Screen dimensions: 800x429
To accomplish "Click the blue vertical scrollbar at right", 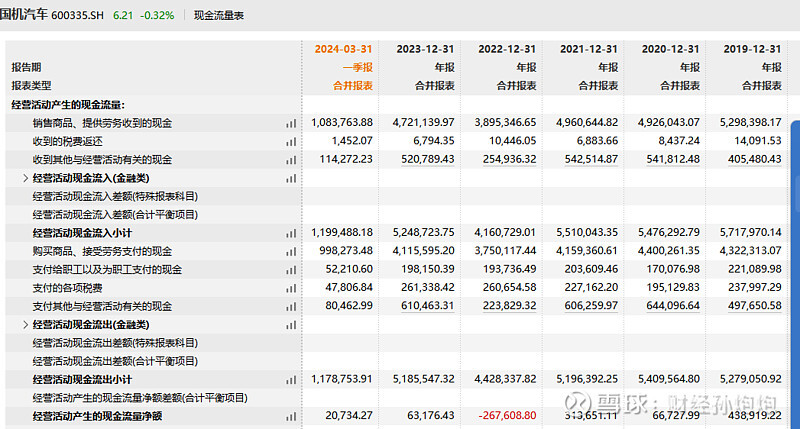I will (x=795, y=274).
